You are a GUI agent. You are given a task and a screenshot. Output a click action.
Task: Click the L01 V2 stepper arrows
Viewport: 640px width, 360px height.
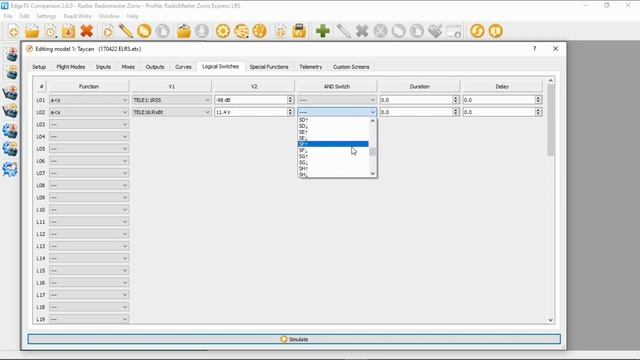[290, 100]
